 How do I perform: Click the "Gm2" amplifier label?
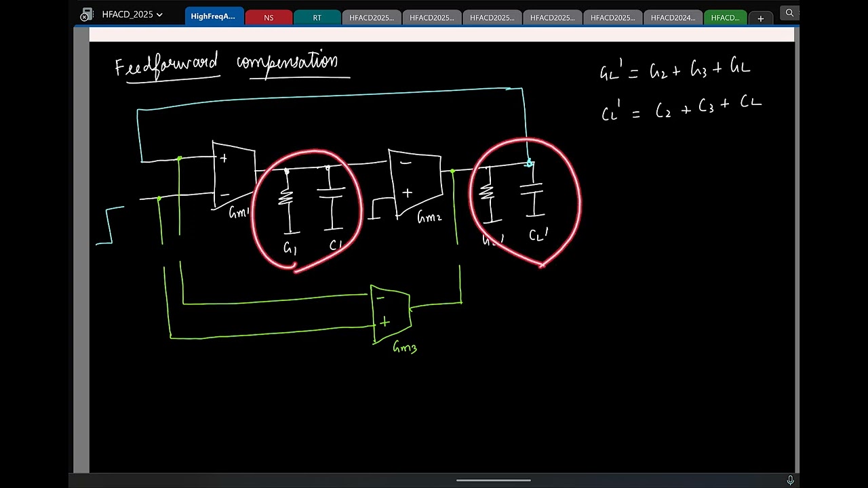(429, 218)
